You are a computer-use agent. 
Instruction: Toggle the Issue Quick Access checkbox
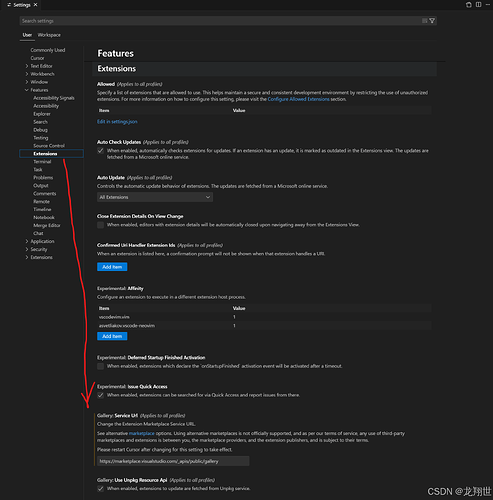(100, 395)
